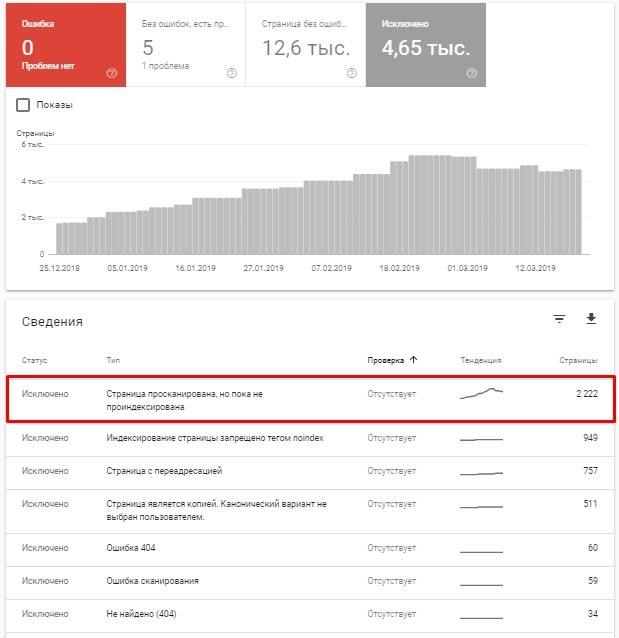Viewport: 619px width, 638px height.
Task: Click the Тенденция column header
Action: [x=481, y=360]
